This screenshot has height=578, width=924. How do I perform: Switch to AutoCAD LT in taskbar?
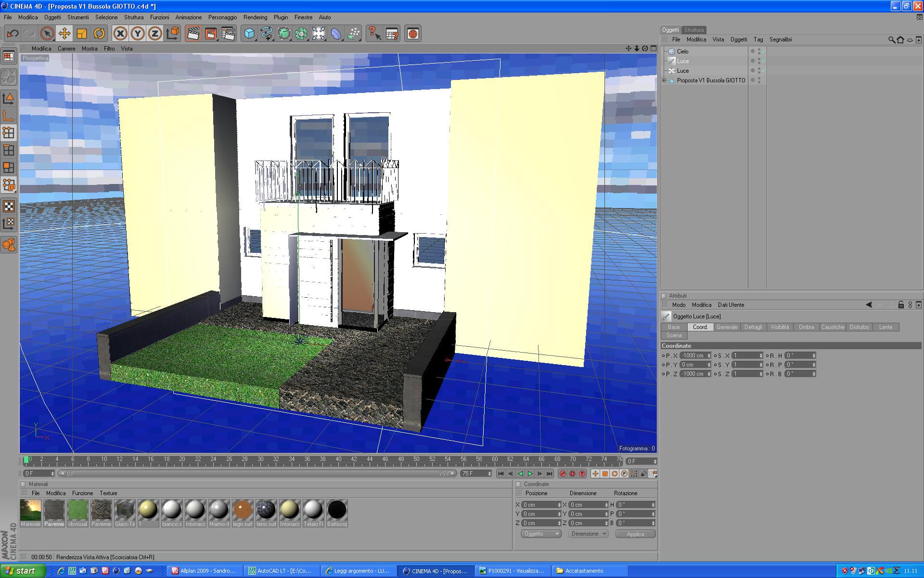[280, 571]
